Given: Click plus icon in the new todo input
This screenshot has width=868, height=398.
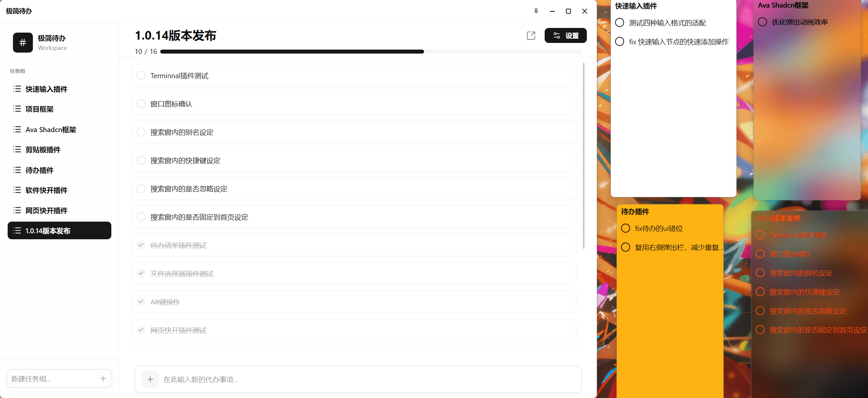Looking at the screenshot, I should [150, 379].
